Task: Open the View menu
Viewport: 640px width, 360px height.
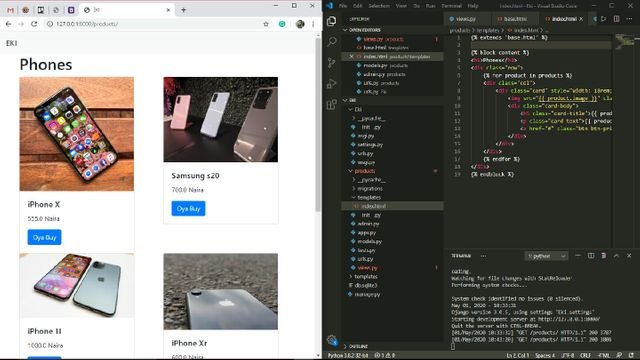Action: pyautogui.click(x=401, y=6)
